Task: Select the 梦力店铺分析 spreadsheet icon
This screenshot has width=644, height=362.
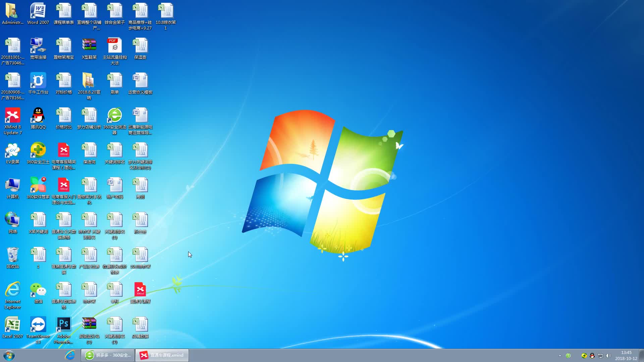Action: (89, 118)
